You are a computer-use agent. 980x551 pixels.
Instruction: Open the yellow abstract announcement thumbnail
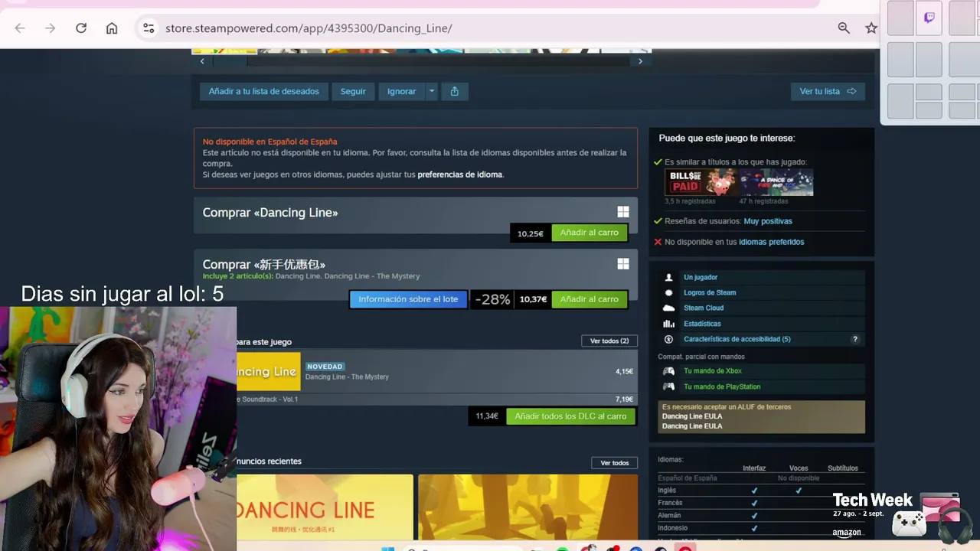tap(528, 507)
